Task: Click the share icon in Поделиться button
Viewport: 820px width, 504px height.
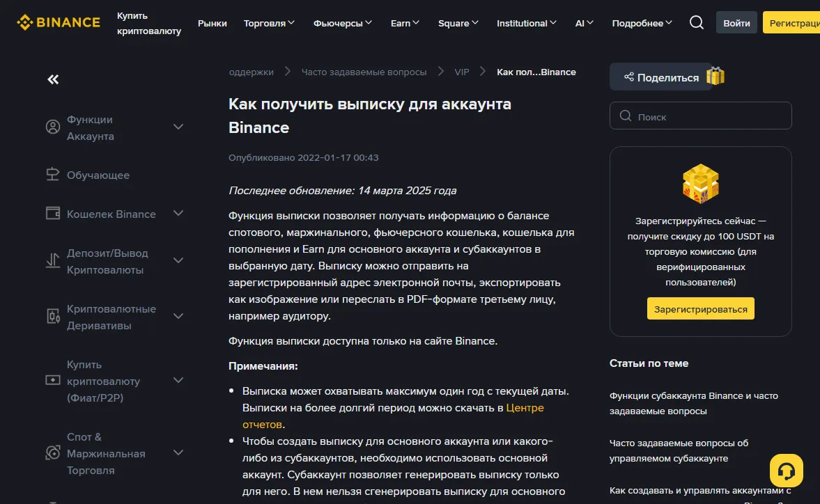Action: point(628,77)
